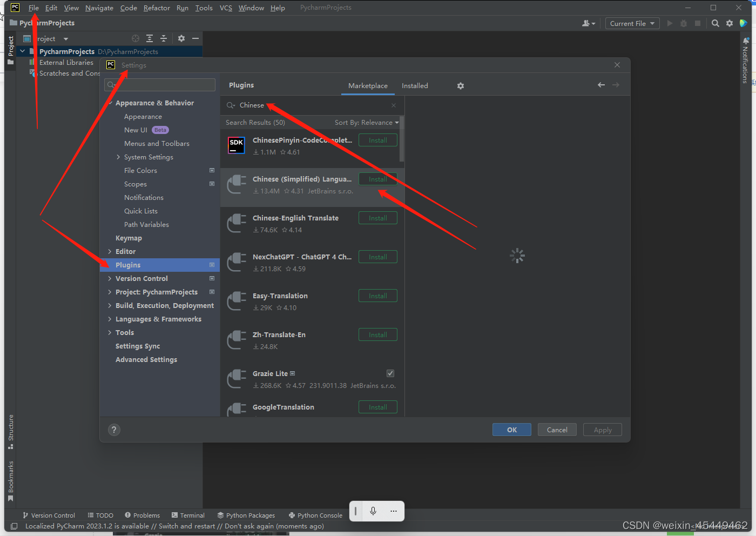The height and width of the screenshot is (536, 756).
Task: Open the Bookmarks tool window
Action: point(10,481)
